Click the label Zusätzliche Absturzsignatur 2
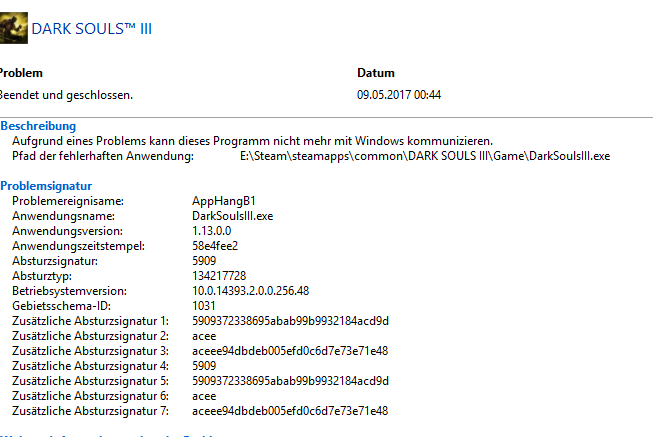This screenshot has width=653, height=437. (90, 336)
